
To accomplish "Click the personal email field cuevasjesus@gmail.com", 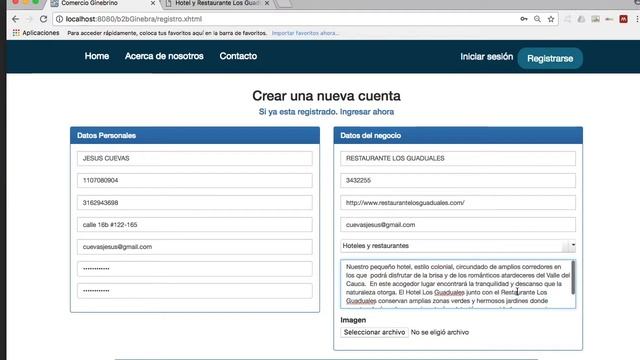I will click(195, 247).
